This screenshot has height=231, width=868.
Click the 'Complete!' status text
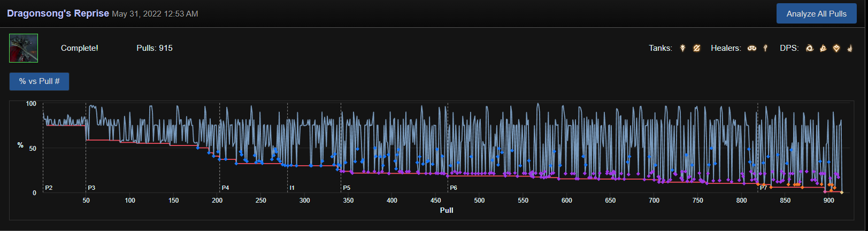point(80,48)
